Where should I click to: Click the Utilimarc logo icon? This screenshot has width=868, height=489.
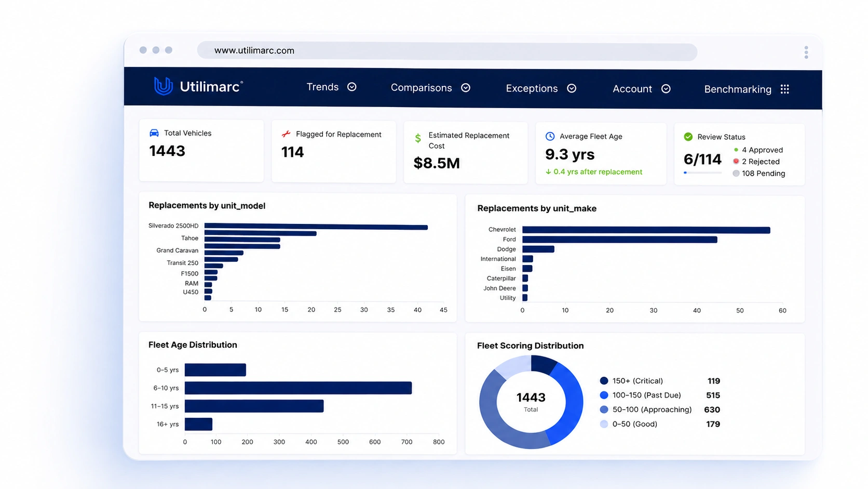click(x=163, y=86)
